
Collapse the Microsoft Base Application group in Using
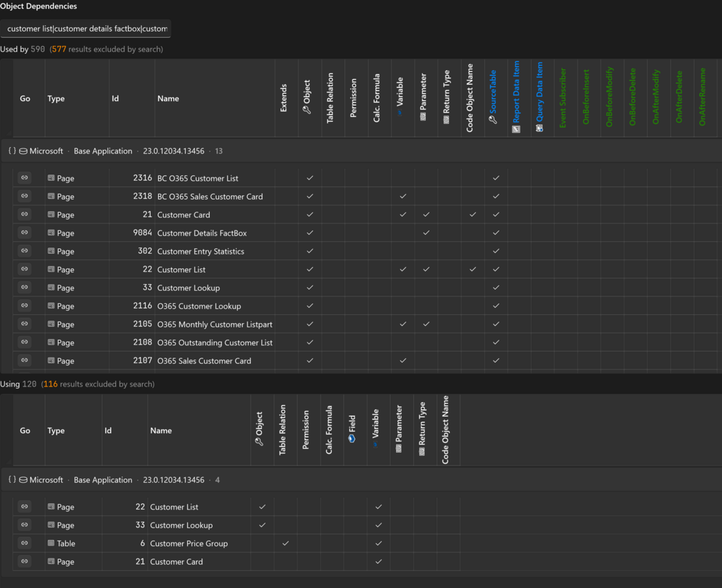pyautogui.click(x=12, y=479)
